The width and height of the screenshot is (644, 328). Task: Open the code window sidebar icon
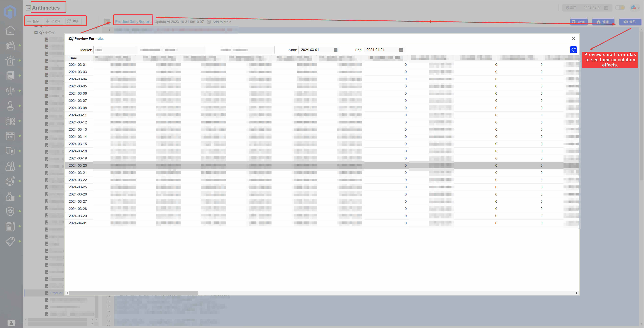click(10, 136)
